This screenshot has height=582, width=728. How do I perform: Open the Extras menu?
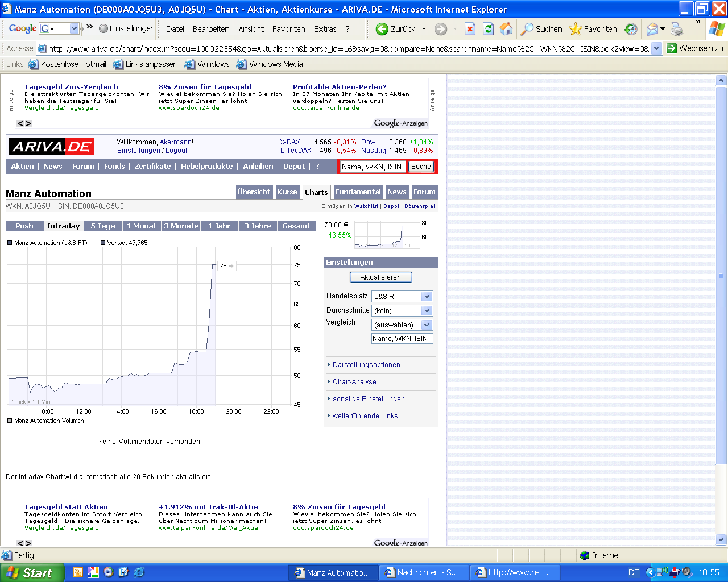click(x=325, y=29)
